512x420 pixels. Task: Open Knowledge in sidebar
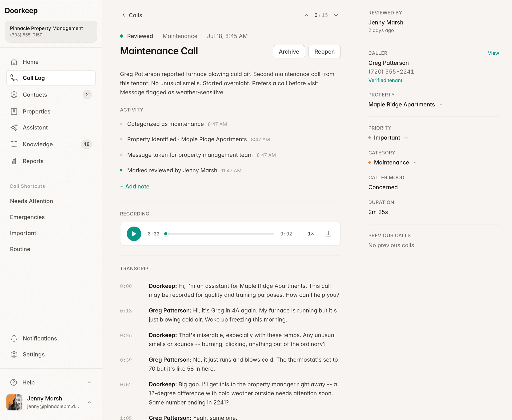51,144
